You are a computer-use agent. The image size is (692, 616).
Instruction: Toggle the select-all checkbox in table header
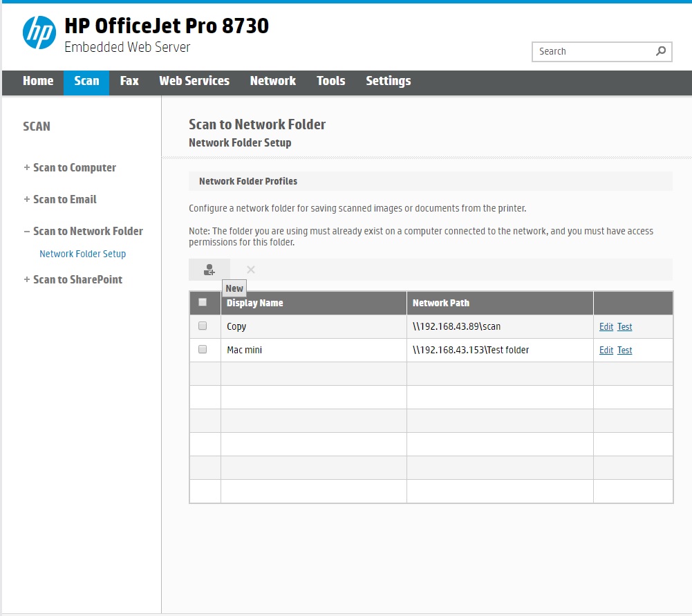(203, 302)
